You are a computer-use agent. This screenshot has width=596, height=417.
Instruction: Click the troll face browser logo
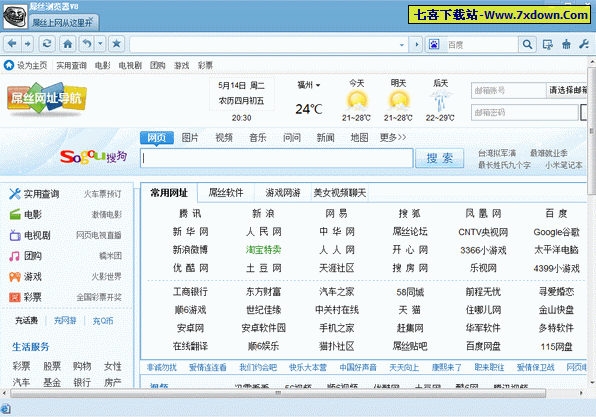(x=15, y=16)
